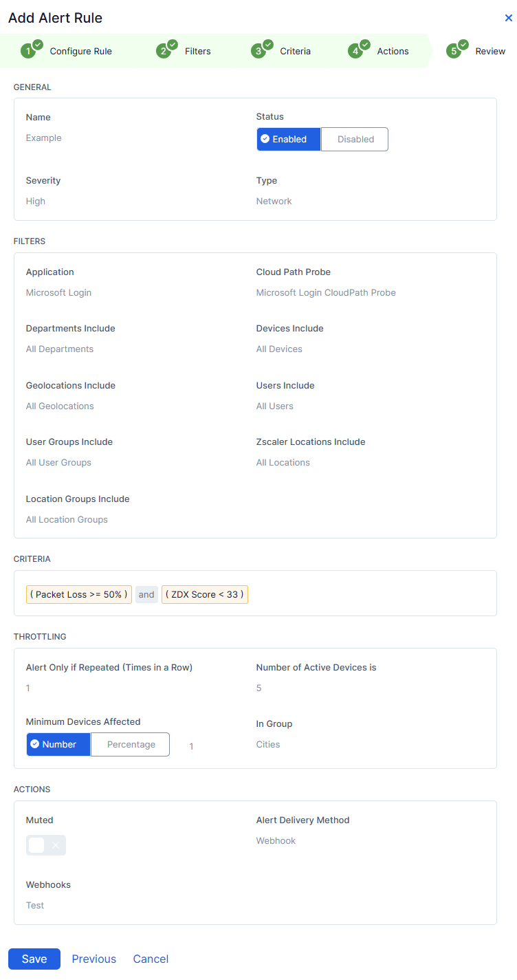The width and height of the screenshot is (517, 980).
Task: Set Status to Enabled
Action: [289, 139]
